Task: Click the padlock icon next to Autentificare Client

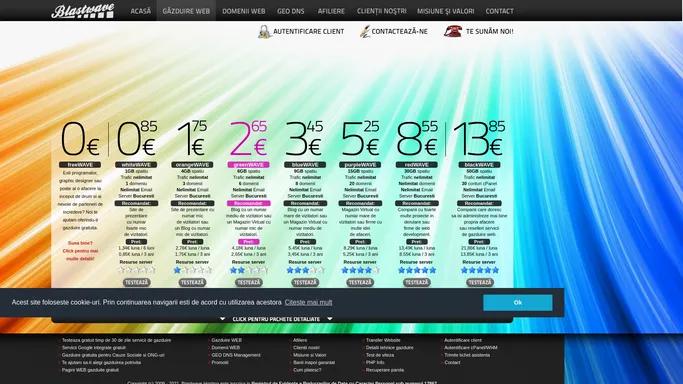Action: [264, 31]
